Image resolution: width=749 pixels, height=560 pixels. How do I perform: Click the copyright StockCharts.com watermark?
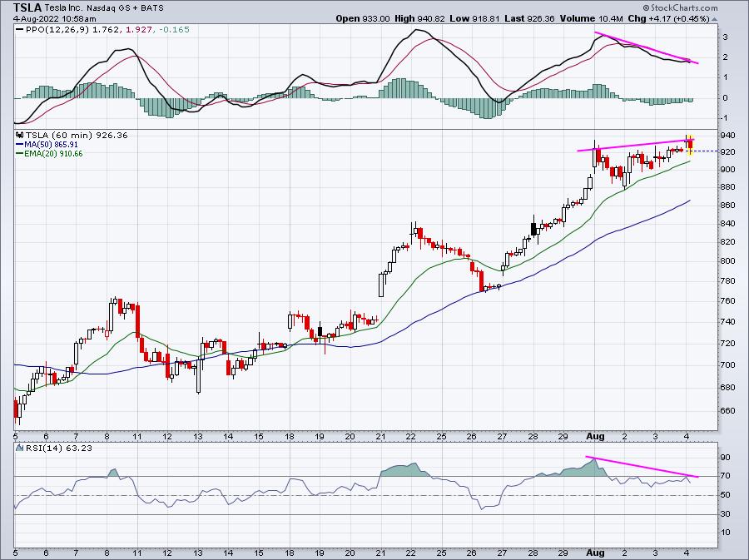click(x=680, y=7)
